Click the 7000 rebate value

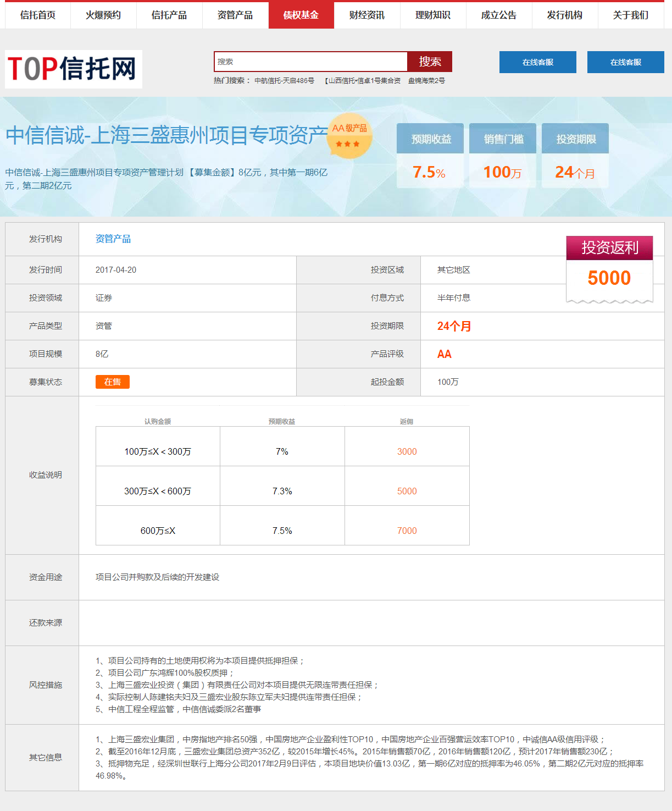(x=407, y=531)
